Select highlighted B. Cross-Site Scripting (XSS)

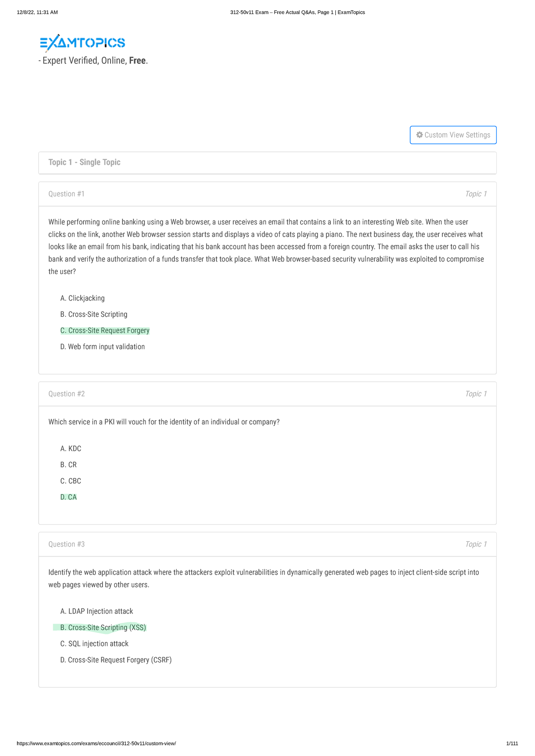[103, 627]
